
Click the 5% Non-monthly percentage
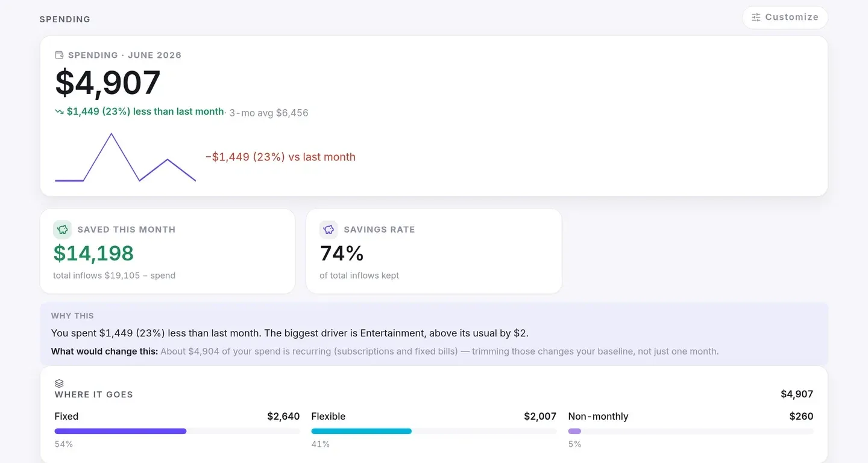coord(574,444)
